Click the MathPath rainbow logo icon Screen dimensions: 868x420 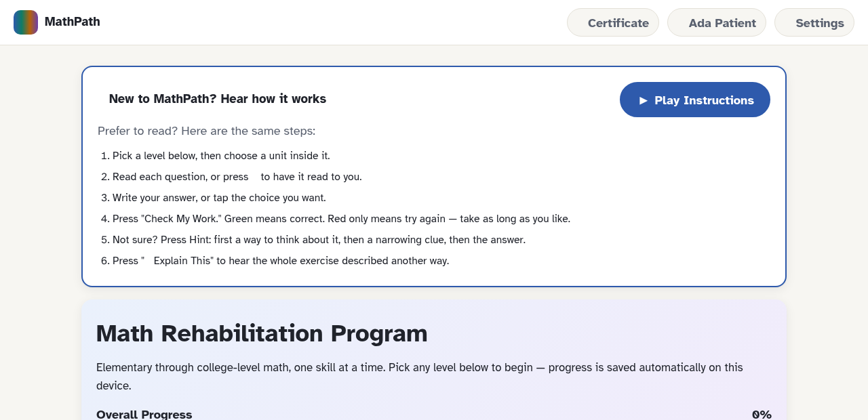pyautogui.click(x=26, y=22)
